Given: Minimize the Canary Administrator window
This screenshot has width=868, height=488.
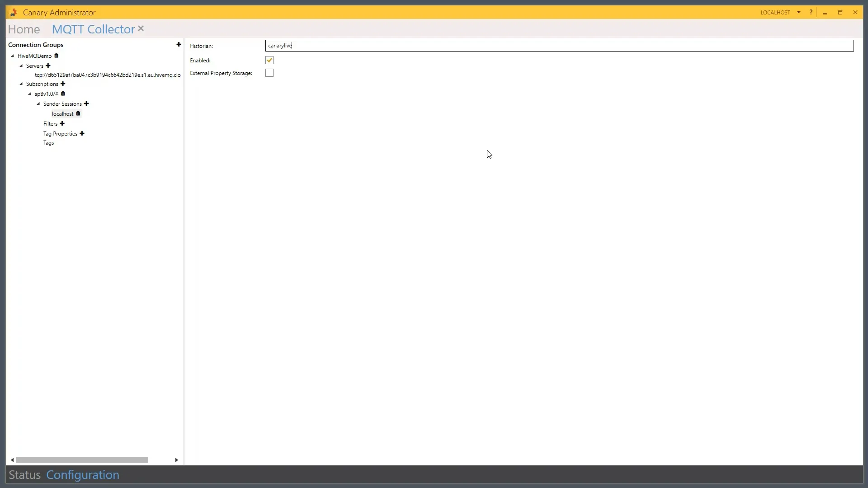Looking at the screenshot, I should click(x=825, y=13).
